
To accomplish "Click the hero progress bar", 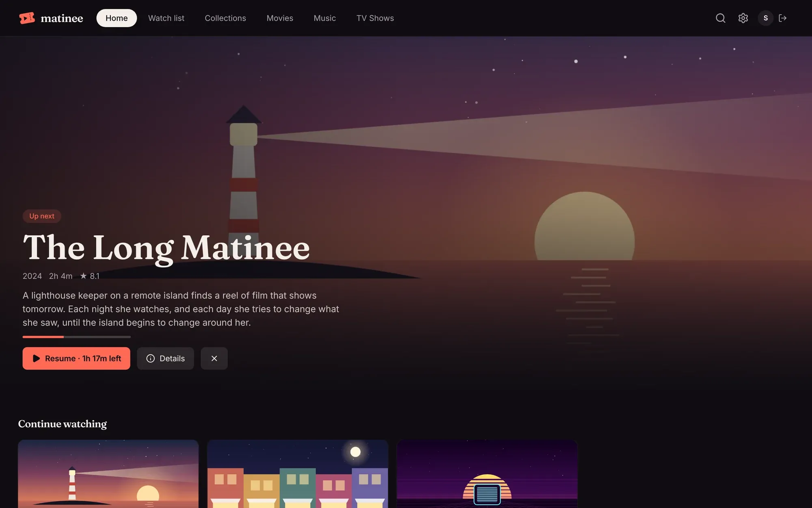I will [77, 337].
